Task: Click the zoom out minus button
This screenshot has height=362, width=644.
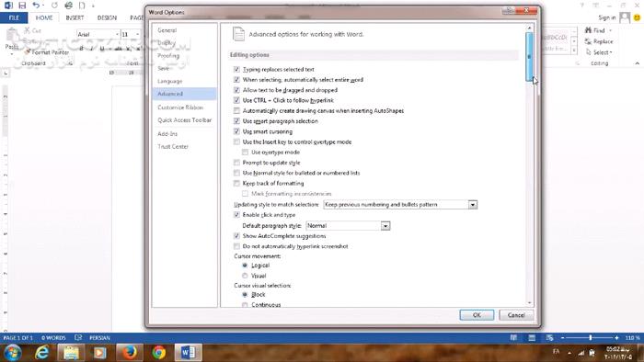Action: pyautogui.click(x=563, y=337)
